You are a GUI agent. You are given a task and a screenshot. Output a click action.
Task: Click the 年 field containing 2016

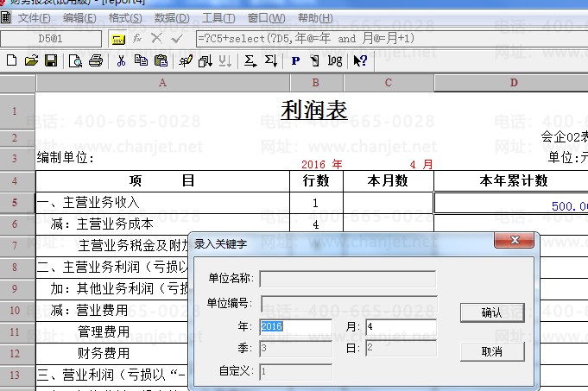(296, 326)
